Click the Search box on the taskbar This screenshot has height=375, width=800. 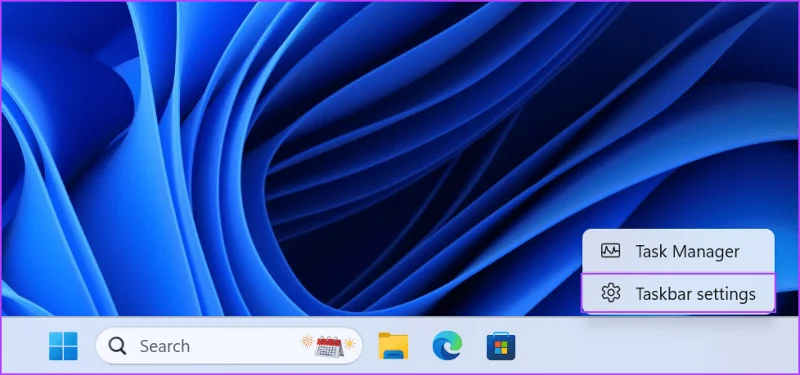coord(229,346)
